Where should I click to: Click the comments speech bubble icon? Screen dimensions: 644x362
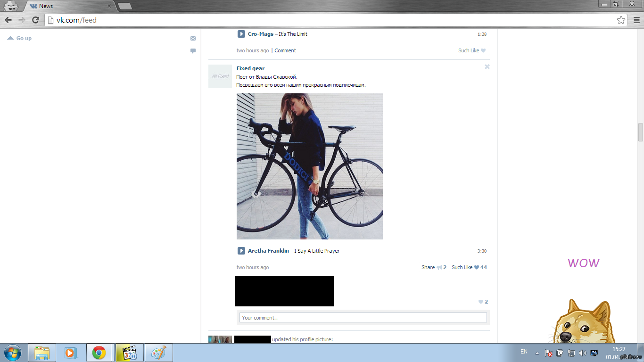point(193,51)
